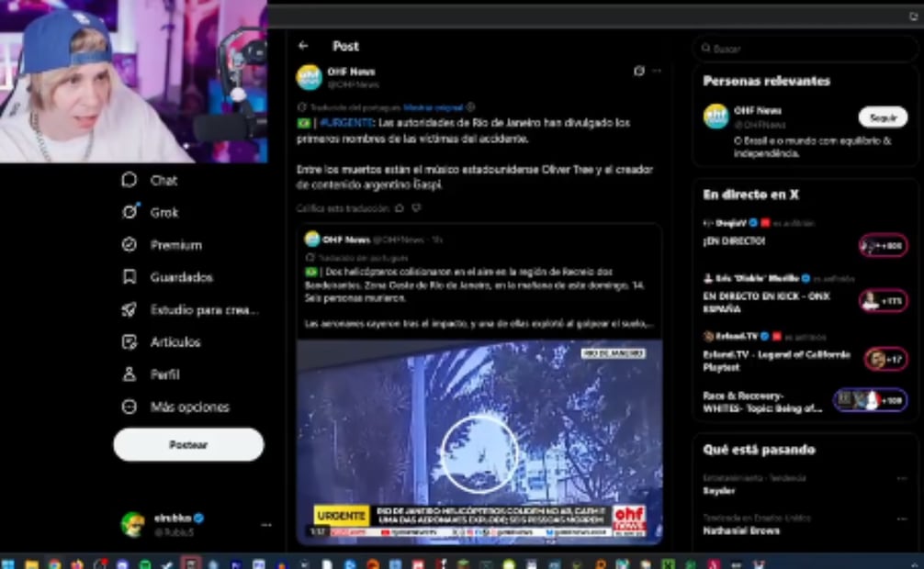Click the Más opciones circle icon
924x569 pixels.
(x=130, y=407)
